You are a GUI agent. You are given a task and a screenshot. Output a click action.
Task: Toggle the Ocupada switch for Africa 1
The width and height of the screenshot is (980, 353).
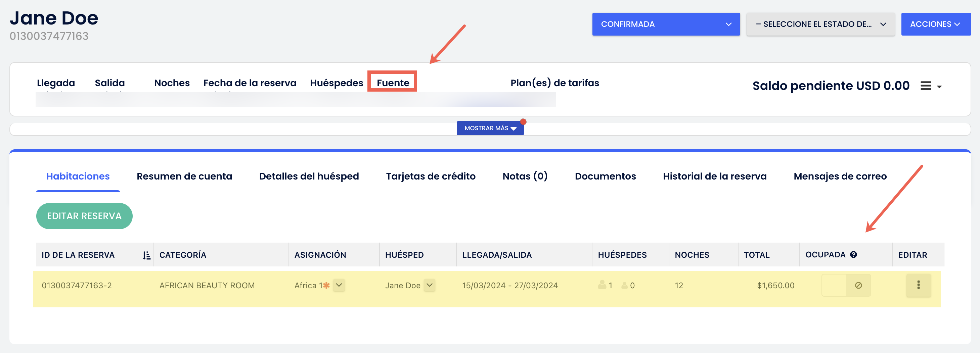click(x=846, y=285)
